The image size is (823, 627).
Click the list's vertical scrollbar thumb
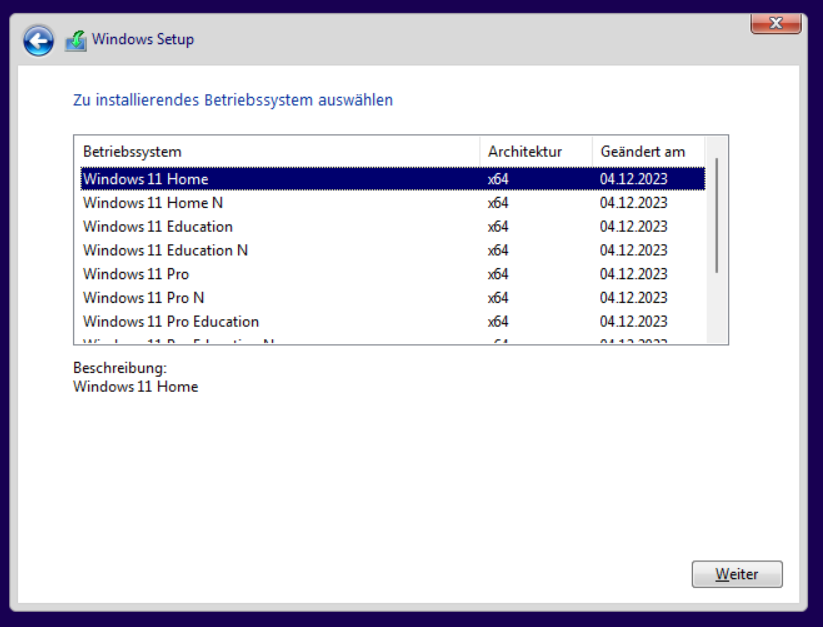pyautogui.click(x=716, y=215)
